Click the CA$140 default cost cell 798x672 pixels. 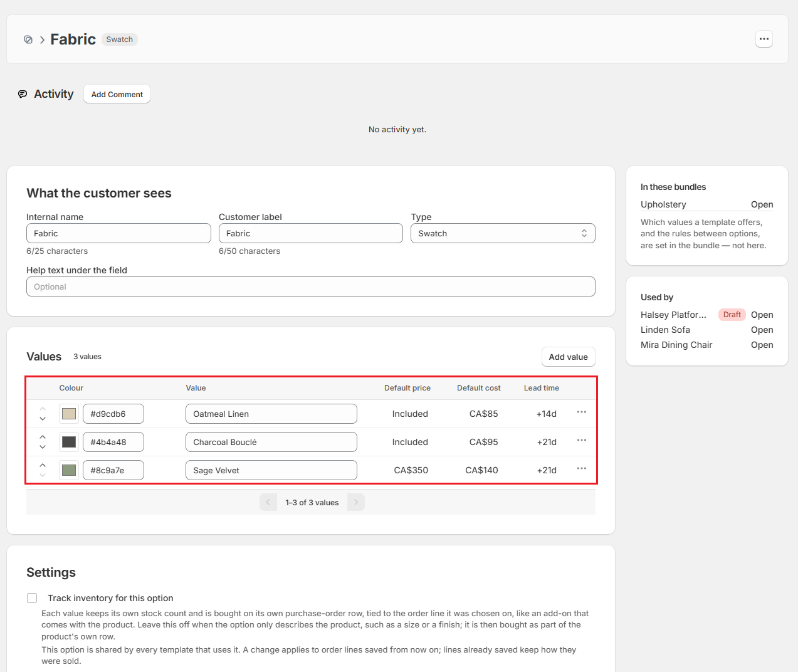click(481, 470)
